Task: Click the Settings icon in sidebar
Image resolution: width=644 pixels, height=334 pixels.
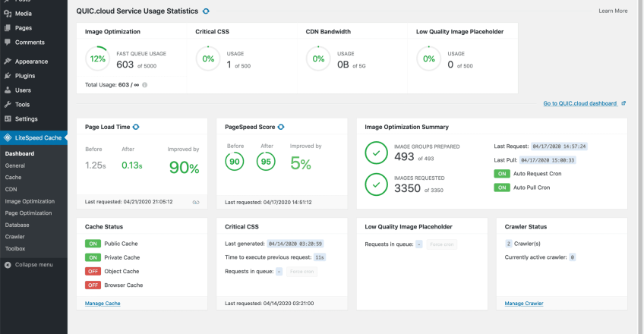Action: pyautogui.click(x=8, y=118)
